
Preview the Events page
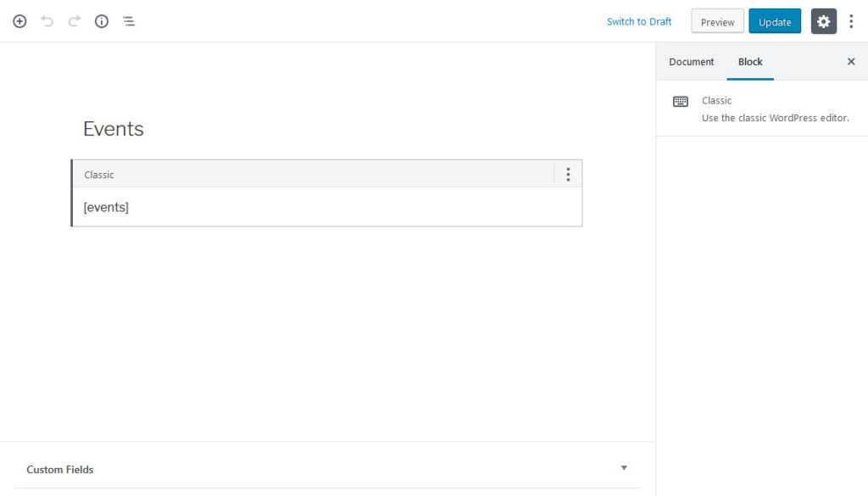click(x=717, y=21)
